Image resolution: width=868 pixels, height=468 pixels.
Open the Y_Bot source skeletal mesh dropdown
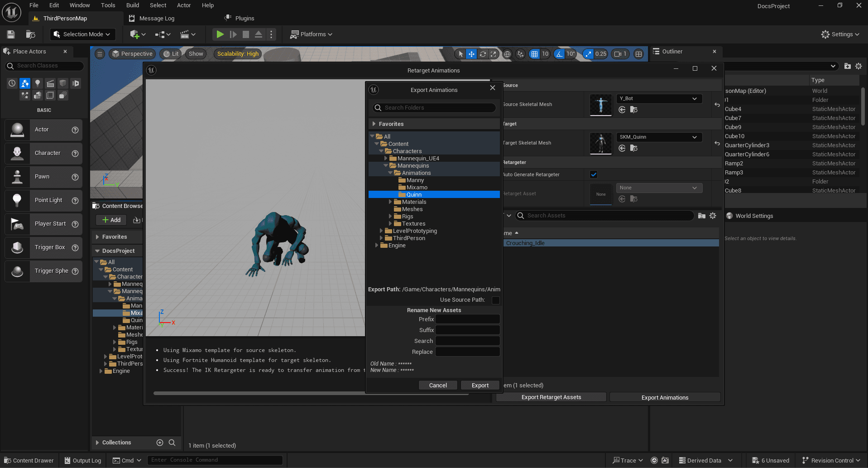(x=659, y=99)
